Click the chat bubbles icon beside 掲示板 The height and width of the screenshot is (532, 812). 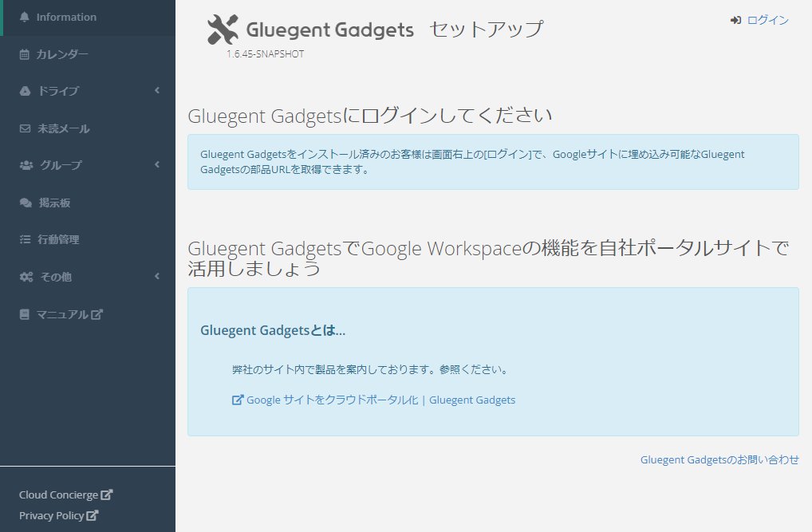coord(26,203)
